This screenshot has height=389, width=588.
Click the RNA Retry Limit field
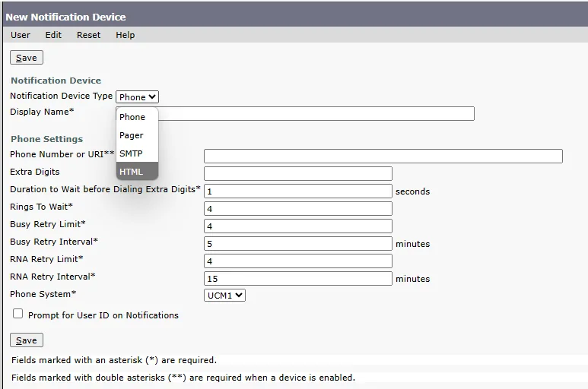tap(298, 261)
